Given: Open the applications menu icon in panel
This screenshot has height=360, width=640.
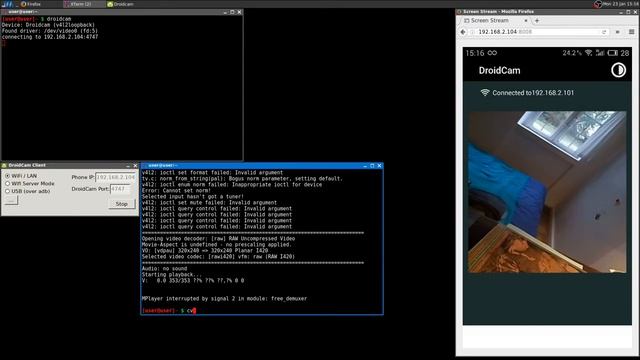Looking at the screenshot, I should [x=7, y=4].
